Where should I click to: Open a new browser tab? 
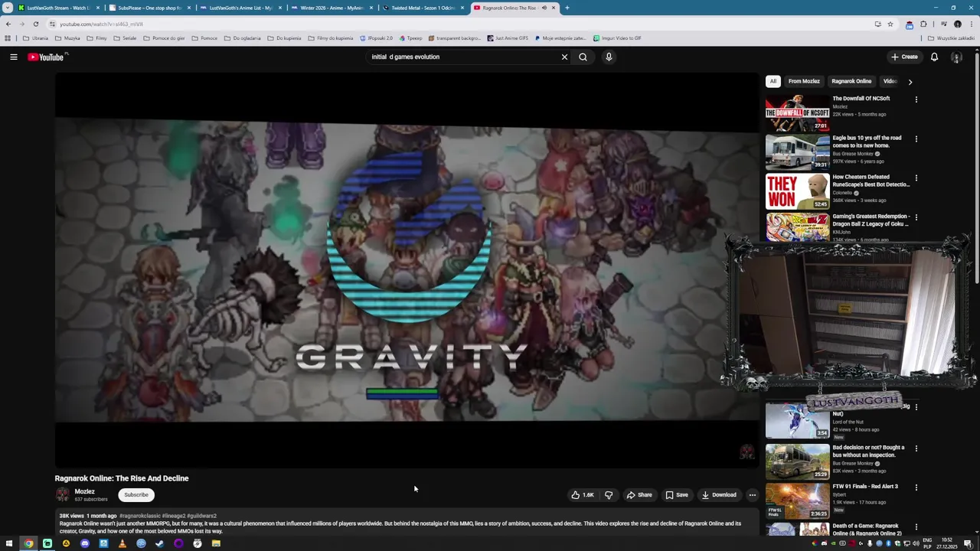click(x=567, y=8)
